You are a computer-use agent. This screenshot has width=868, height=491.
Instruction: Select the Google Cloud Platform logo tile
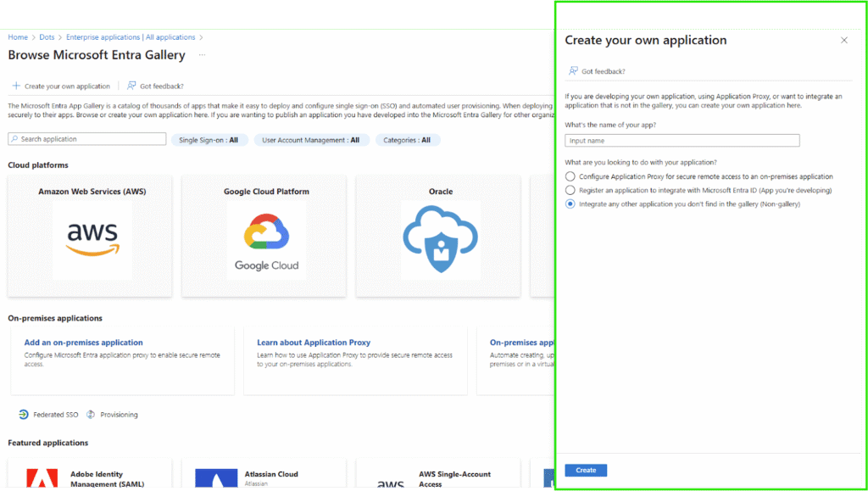point(266,240)
